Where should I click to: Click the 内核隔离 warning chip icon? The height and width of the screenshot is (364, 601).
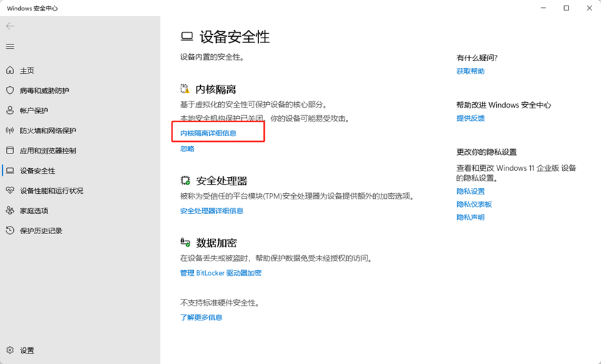click(185, 89)
